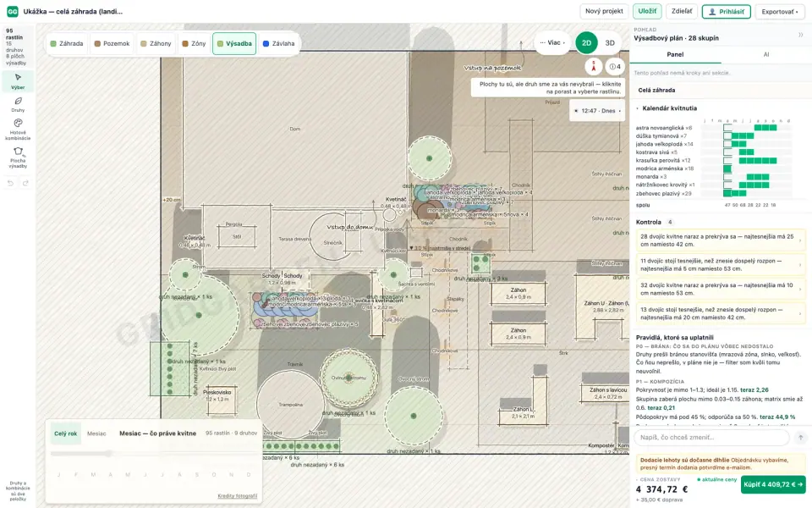Switch to 3D view
The height and width of the screenshot is (508, 812).
(x=610, y=43)
